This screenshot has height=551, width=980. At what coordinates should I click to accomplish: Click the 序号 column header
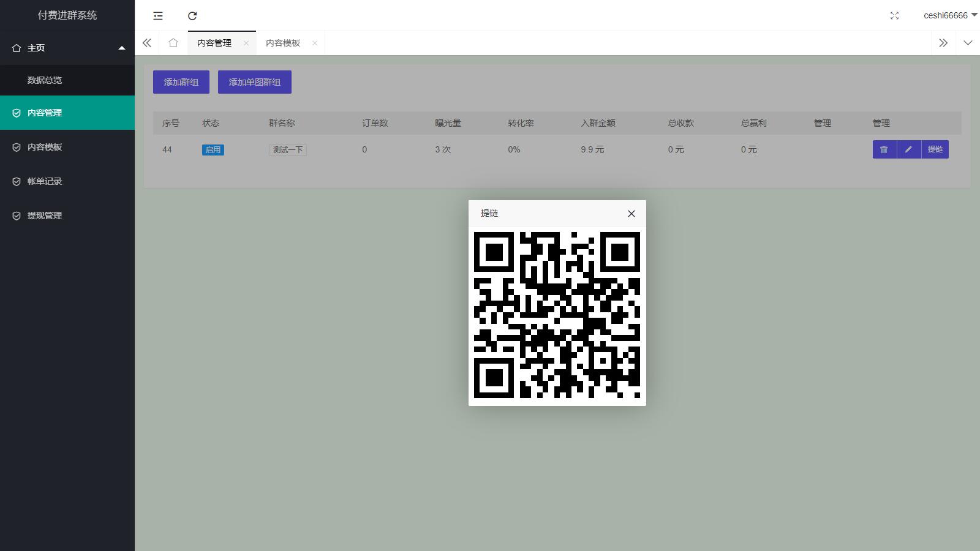point(171,123)
